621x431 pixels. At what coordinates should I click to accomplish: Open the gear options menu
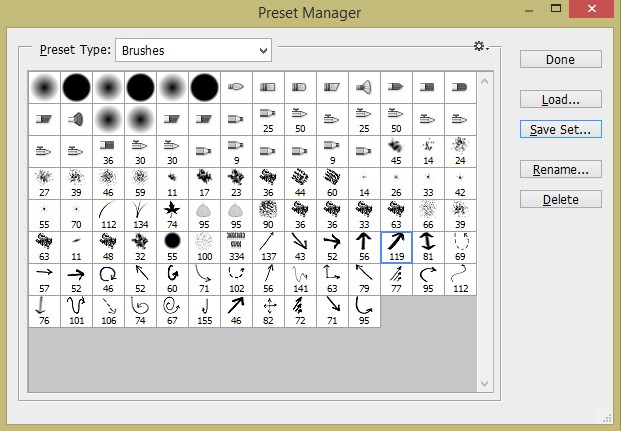coord(481,47)
